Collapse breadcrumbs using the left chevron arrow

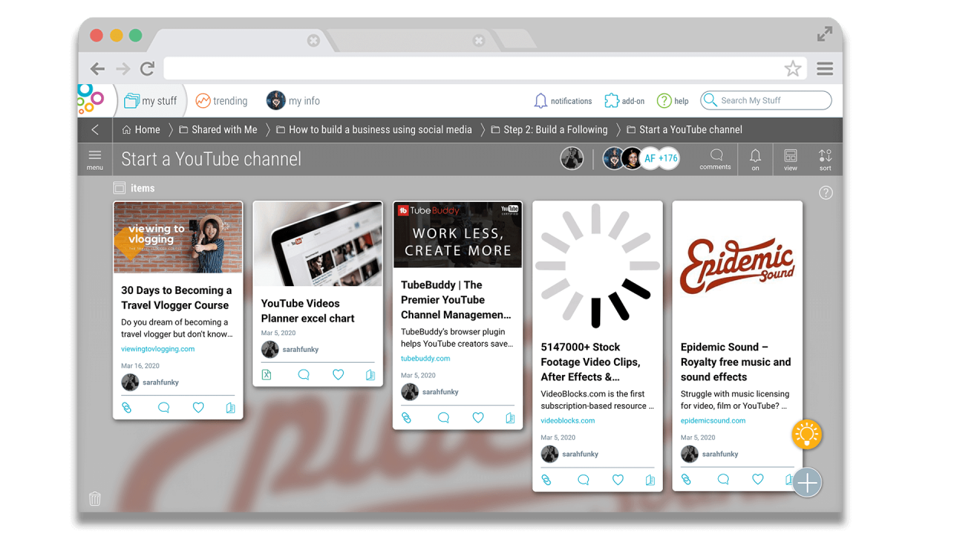94,129
